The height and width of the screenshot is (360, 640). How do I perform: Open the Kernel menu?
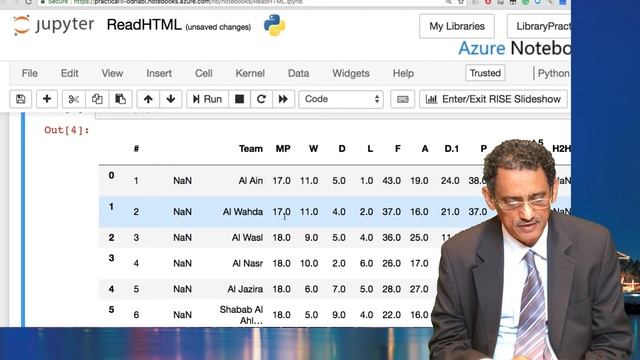[250, 73]
